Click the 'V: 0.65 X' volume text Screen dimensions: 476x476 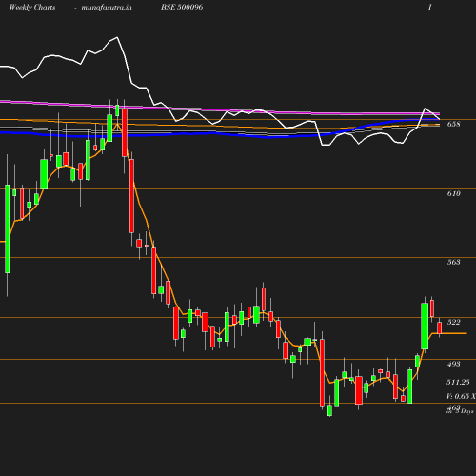tap(461, 396)
